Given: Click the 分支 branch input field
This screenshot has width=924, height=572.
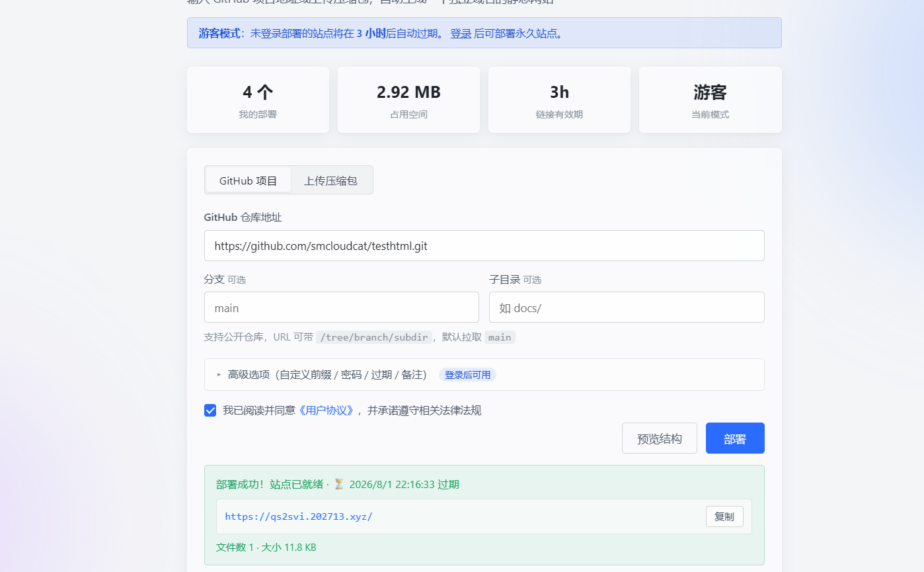Looking at the screenshot, I should pyautogui.click(x=341, y=307).
